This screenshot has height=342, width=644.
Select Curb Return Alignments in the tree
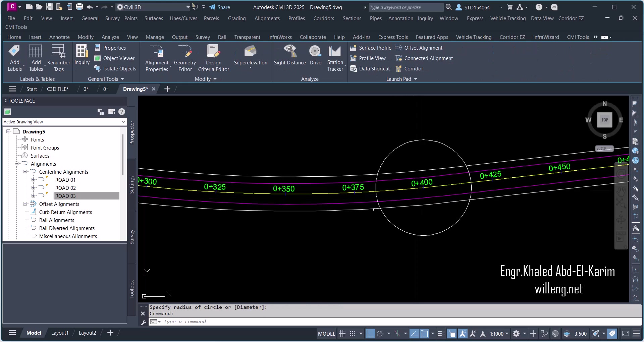point(65,212)
